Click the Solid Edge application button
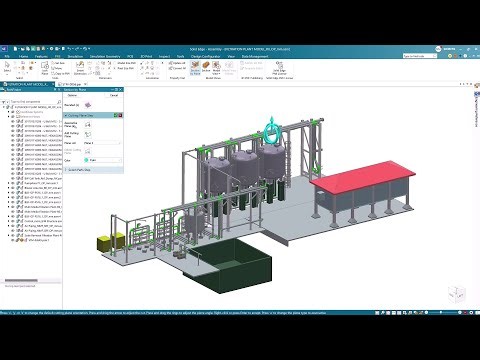The width and height of the screenshot is (480, 360). click(4, 49)
